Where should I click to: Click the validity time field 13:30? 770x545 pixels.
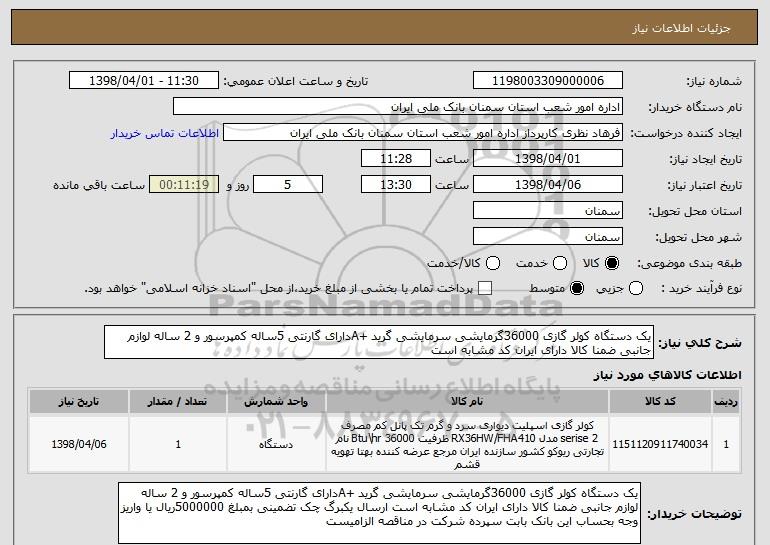[x=396, y=185]
